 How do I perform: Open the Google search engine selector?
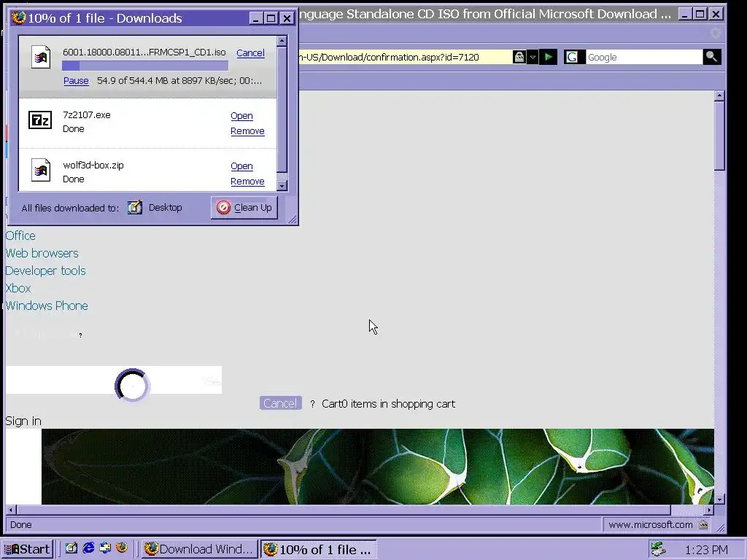[x=573, y=57]
